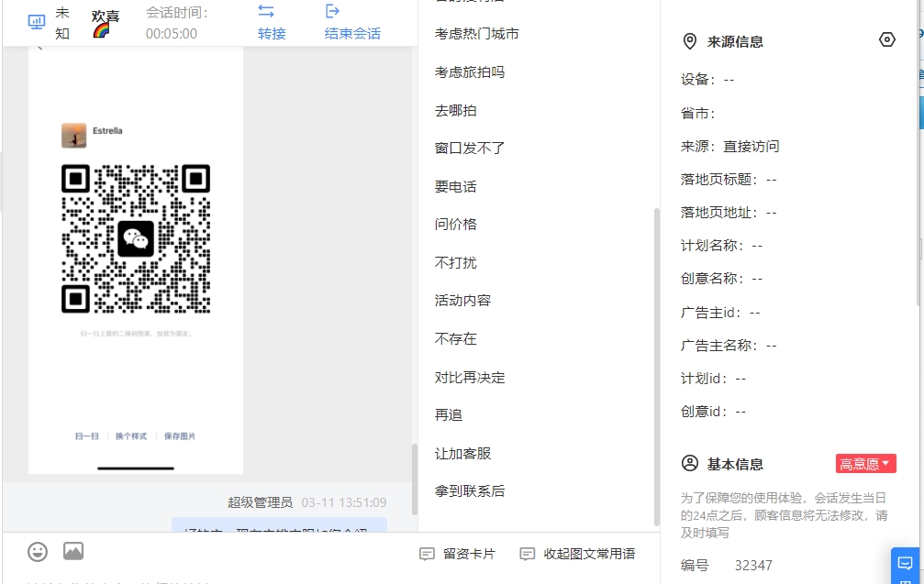Click the monitor icon beside 未知
Screen dimensions: 924x584
37,22
